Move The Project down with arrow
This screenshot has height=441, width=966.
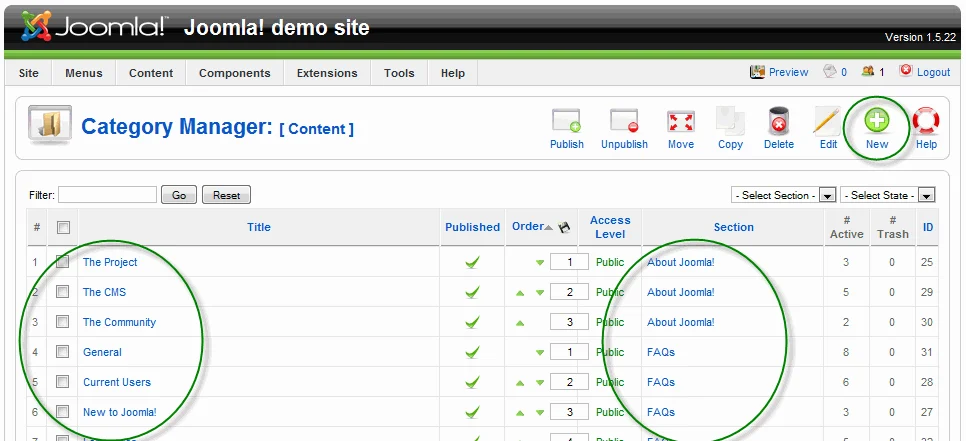tap(540, 263)
